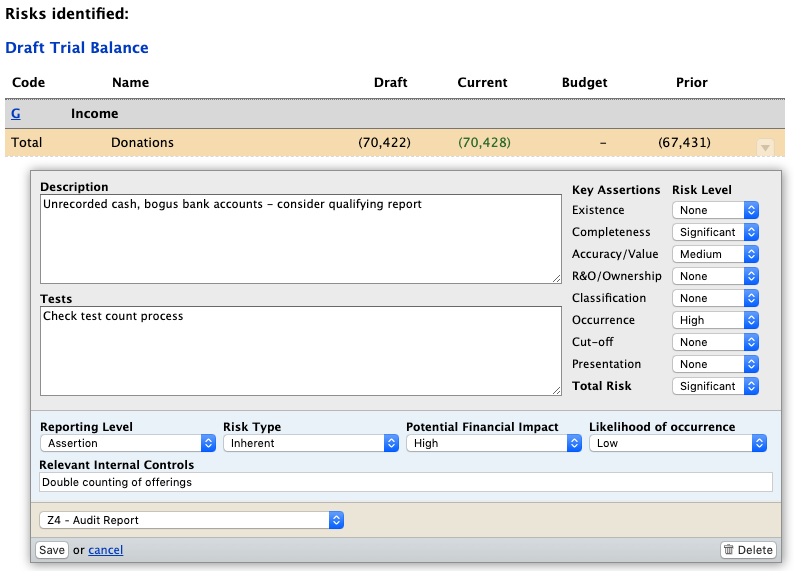Open the Draft Trial Balance link
The height and width of the screenshot is (571, 794).
click(76, 48)
